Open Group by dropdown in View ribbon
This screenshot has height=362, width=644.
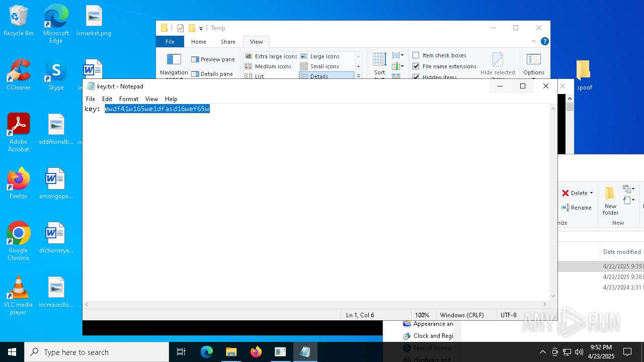tap(398, 55)
